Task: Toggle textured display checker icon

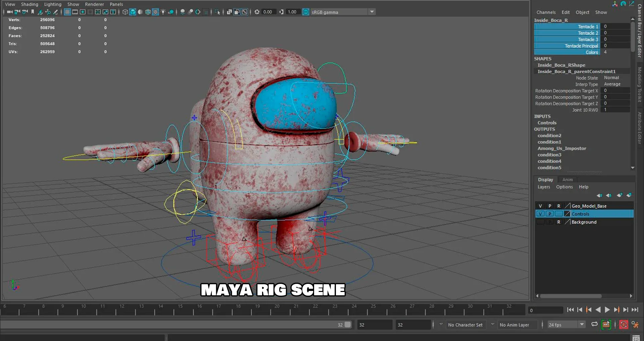Action: click(x=155, y=12)
